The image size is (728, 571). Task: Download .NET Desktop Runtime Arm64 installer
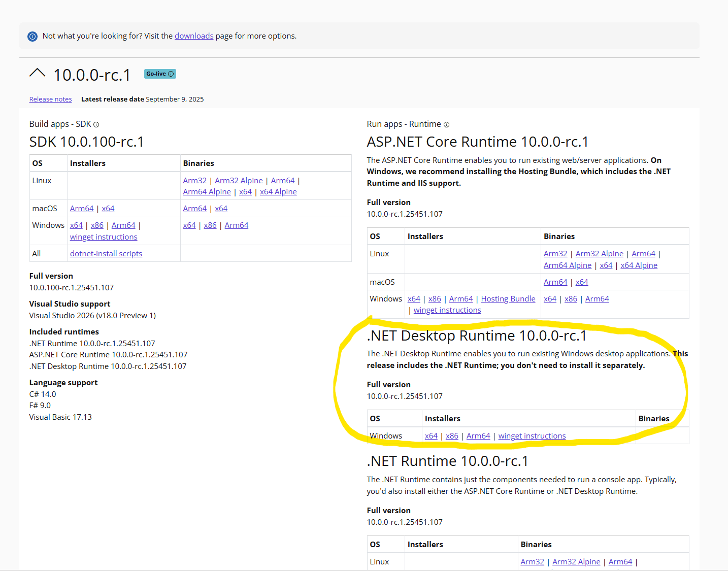pyautogui.click(x=478, y=436)
